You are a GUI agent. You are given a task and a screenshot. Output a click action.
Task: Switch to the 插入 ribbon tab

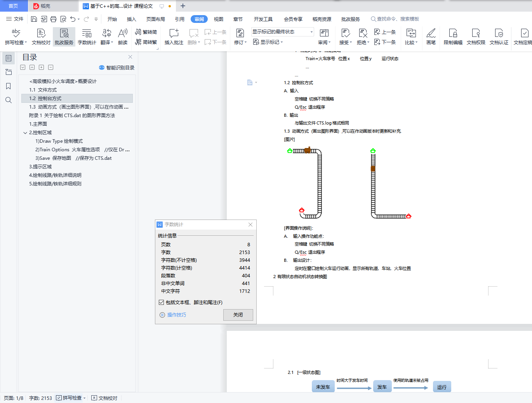coord(132,19)
